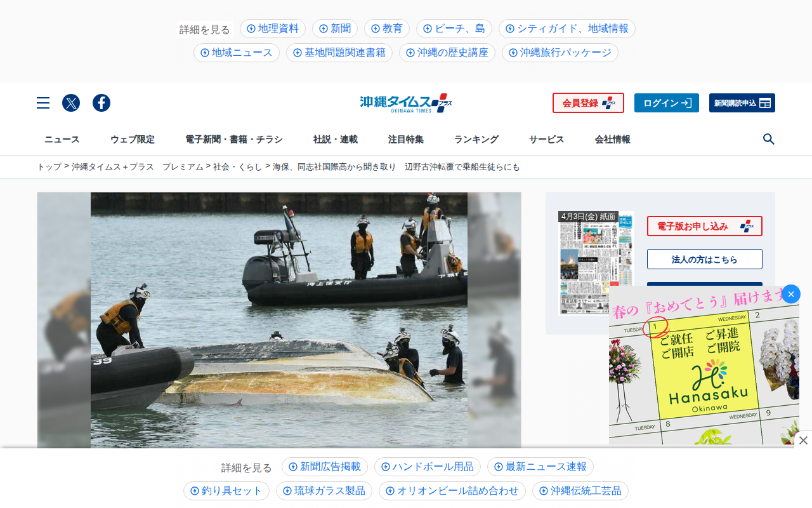Click 基地問題関連書籍 ad chip

tap(339, 53)
